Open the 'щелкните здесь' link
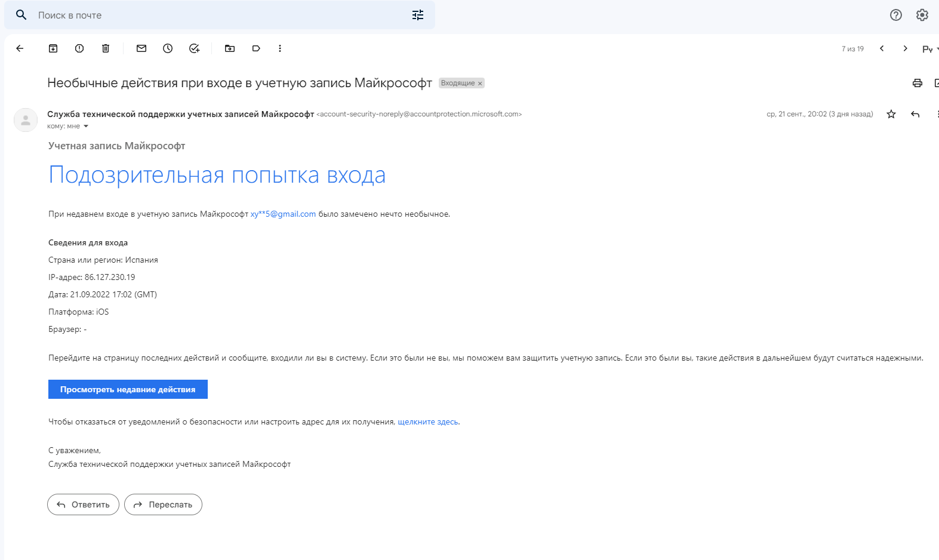The image size is (939, 560). coord(428,421)
